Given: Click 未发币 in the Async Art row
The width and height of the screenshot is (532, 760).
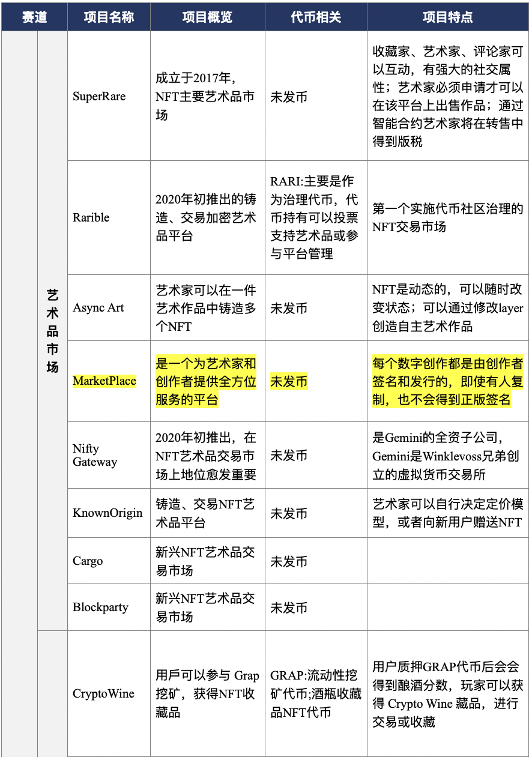Looking at the screenshot, I should tap(289, 309).
